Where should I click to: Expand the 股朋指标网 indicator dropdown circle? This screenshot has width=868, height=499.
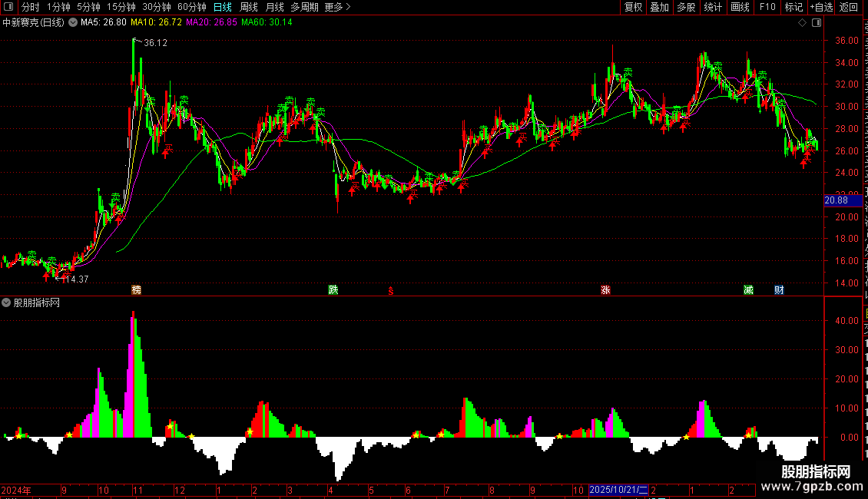6,302
